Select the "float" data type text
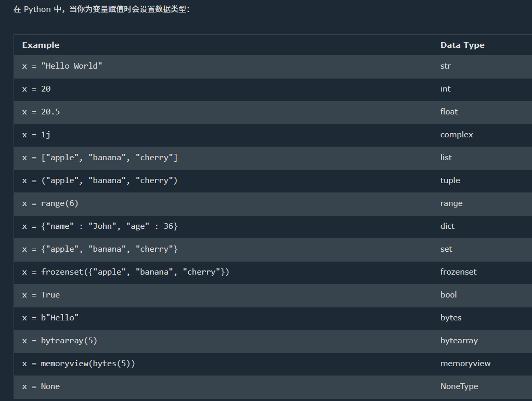This screenshot has width=532, height=401. pyautogui.click(x=449, y=112)
